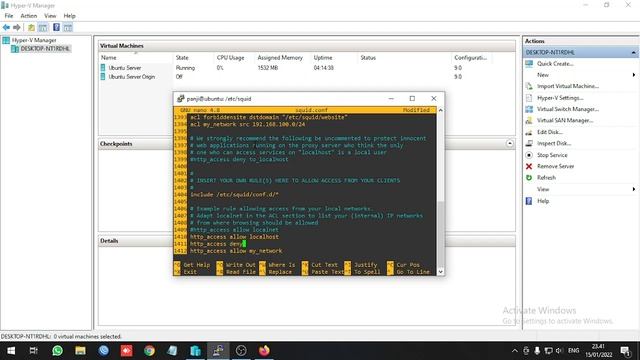Click the include /etc/squid/conf.d/* line
Screen dimensions: 640x360
pyautogui.click(x=234, y=194)
